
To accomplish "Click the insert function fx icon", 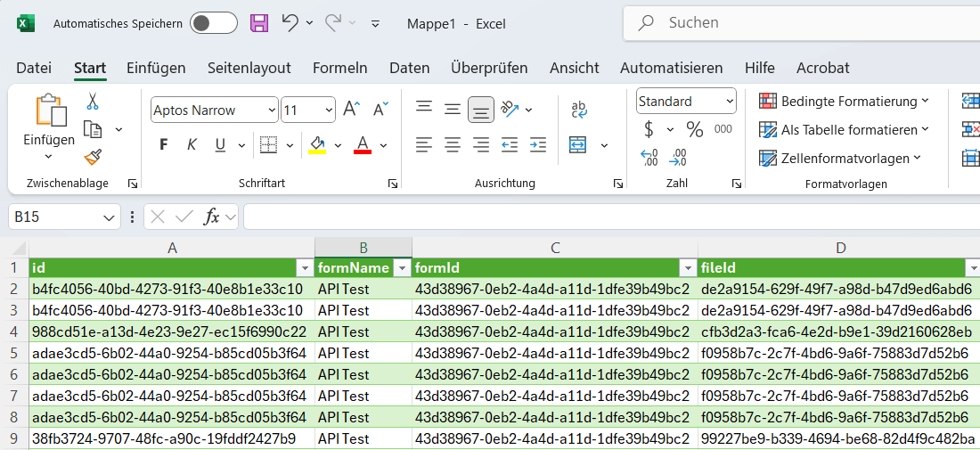I will click(x=211, y=217).
